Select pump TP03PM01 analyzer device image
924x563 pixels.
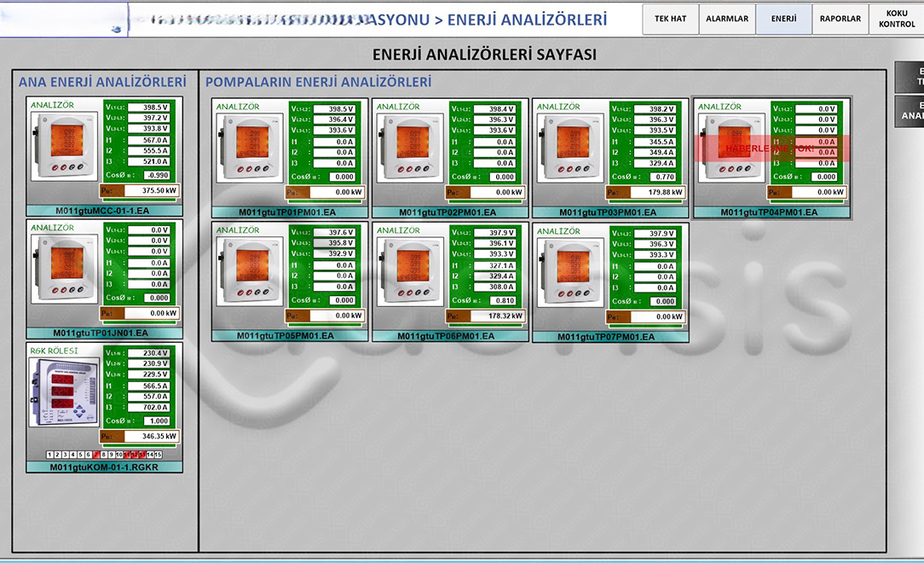[x=570, y=148]
